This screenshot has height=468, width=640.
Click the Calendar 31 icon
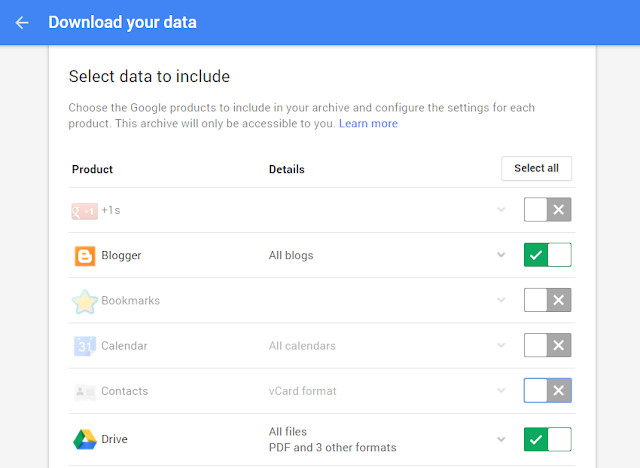[x=85, y=346]
